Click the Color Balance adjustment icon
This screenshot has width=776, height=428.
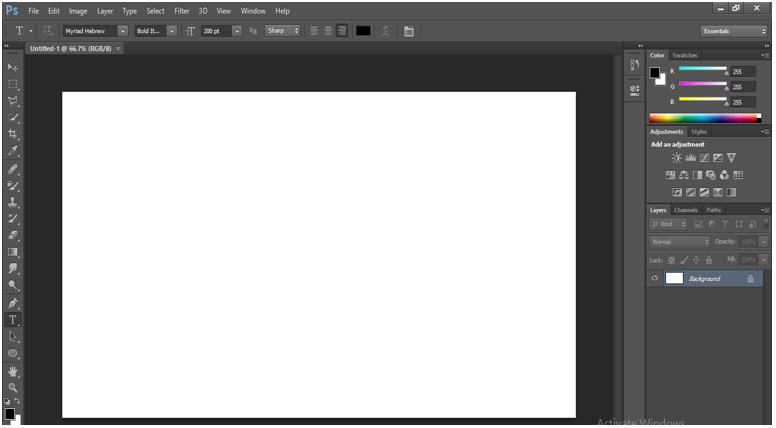click(683, 175)
